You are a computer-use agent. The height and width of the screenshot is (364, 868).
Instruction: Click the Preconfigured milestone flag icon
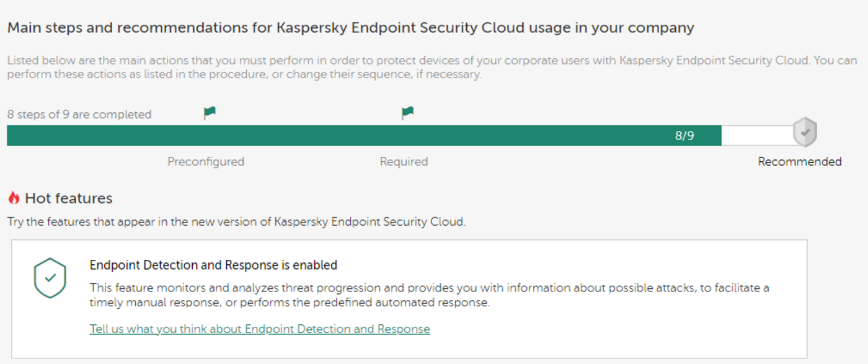pyautogui.click(x=209, y=112)
